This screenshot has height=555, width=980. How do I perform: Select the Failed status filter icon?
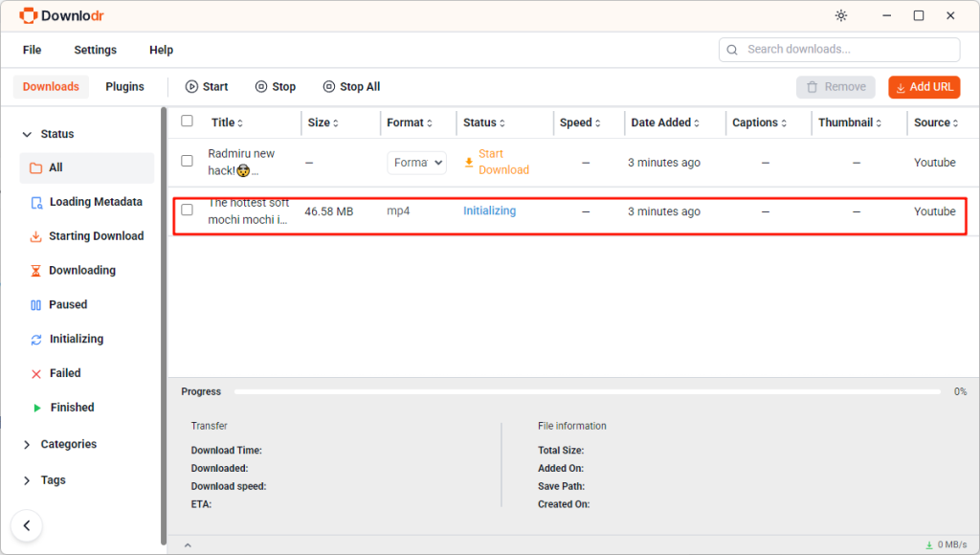click(36, 374)
